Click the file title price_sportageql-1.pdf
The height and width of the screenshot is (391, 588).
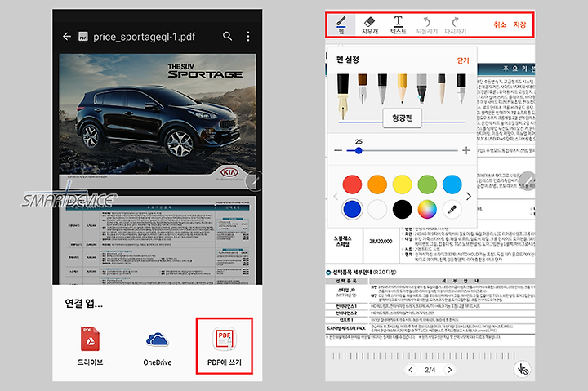pyautogui.click(x=145, y=37)
